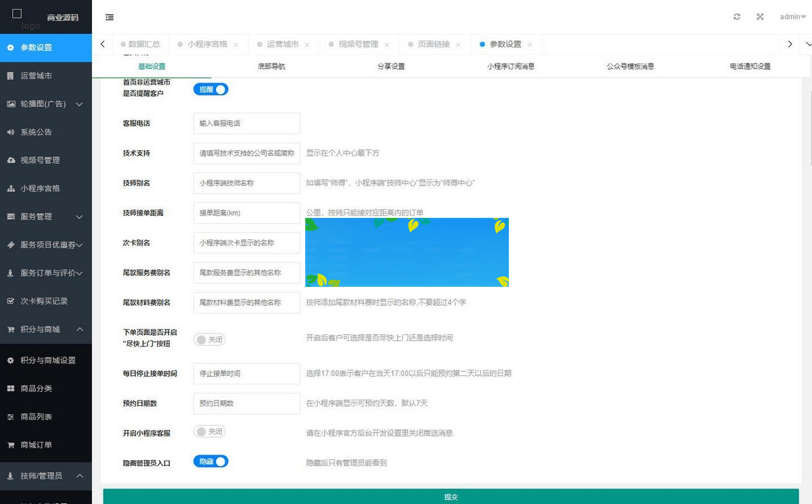Click the 提交 submit button
This screenshot has height=504, width=812.
point(451,496)
